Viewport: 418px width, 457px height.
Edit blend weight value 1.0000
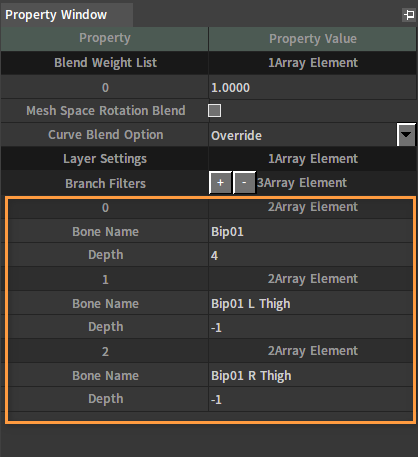coord(313,87)
